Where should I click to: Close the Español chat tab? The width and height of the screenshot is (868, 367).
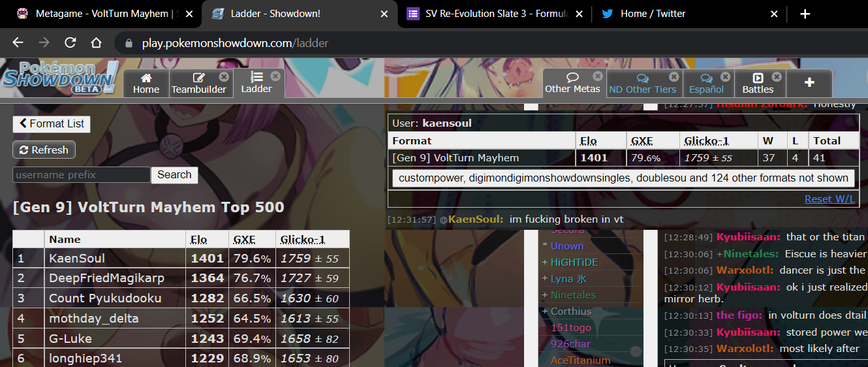726,76
